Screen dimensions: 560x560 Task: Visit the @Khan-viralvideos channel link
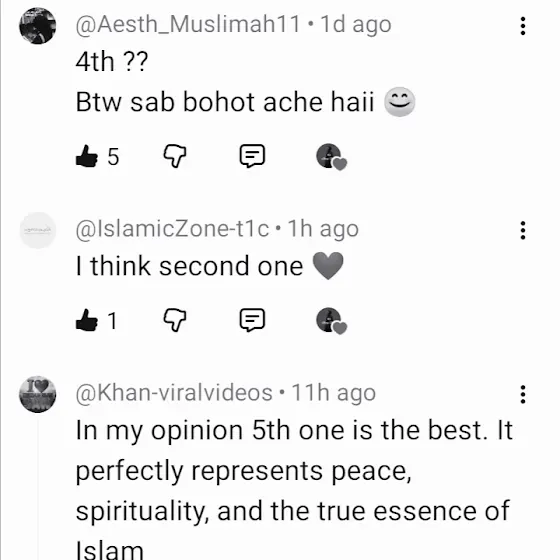coord(174,393)
